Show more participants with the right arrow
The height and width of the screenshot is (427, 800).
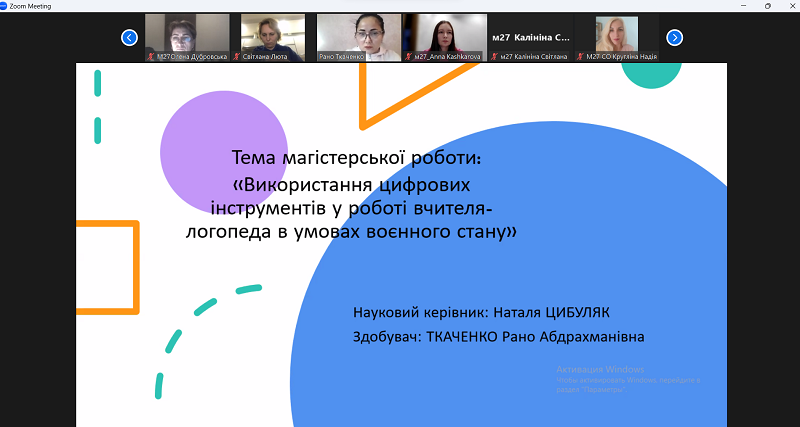coord(674,38)
